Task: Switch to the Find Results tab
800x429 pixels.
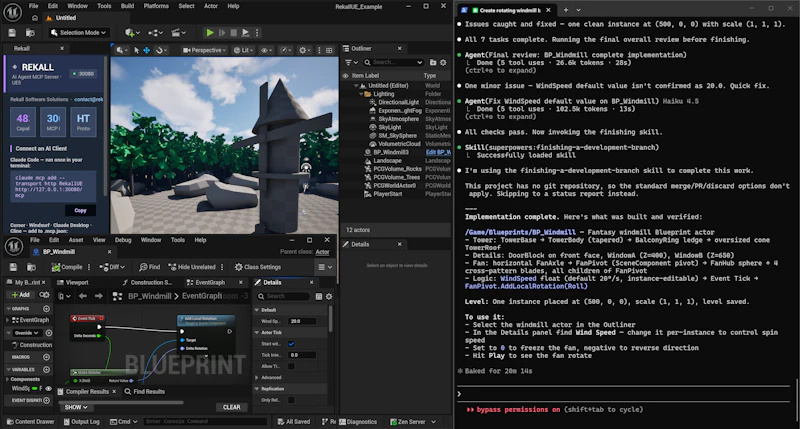Action: click(145, 391)
